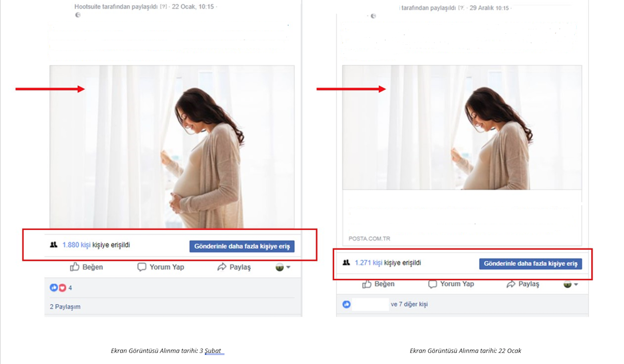Viewport: 624px width, 364px height.
Task: Click Paylaş share on the right post
Action: [x=523, y=284]
